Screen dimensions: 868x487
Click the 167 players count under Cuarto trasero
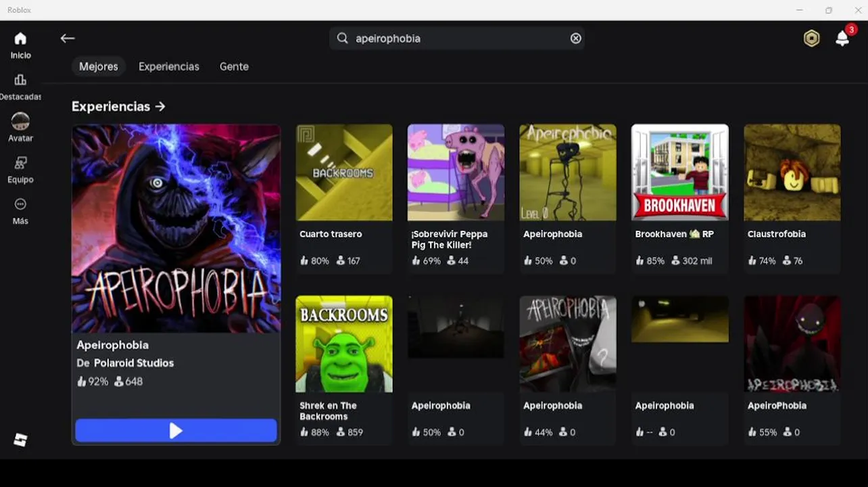pos(348,261)
